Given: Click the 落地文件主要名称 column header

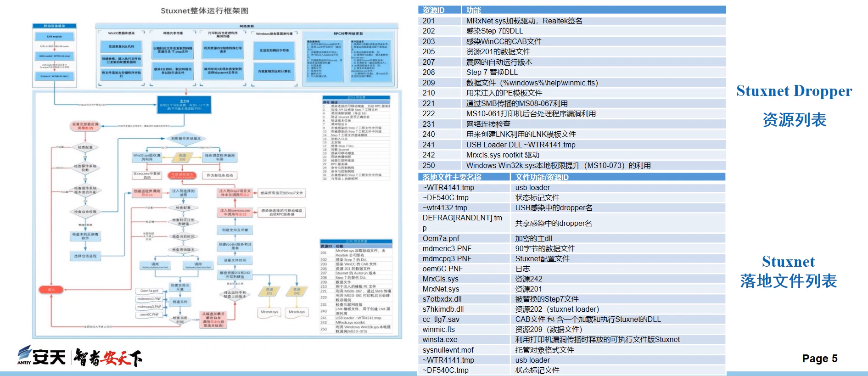Looking at the screenshot, I should 464,177.
